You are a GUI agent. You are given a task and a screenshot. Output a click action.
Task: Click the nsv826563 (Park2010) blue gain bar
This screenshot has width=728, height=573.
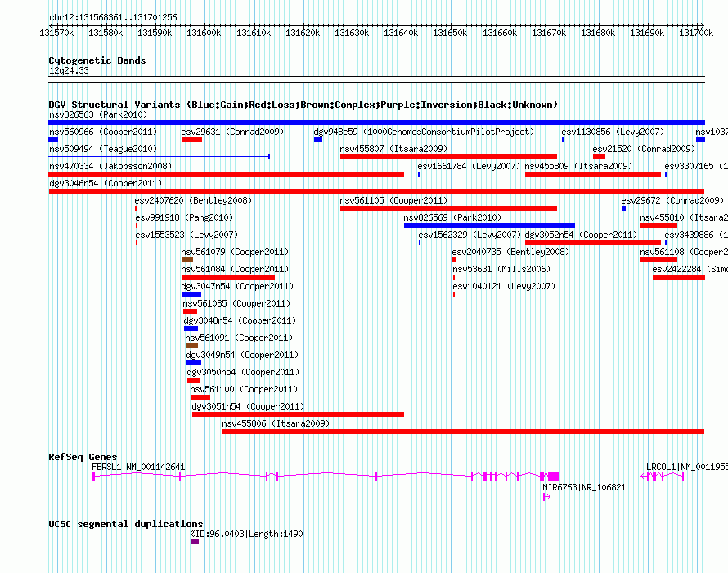point(376,123)
